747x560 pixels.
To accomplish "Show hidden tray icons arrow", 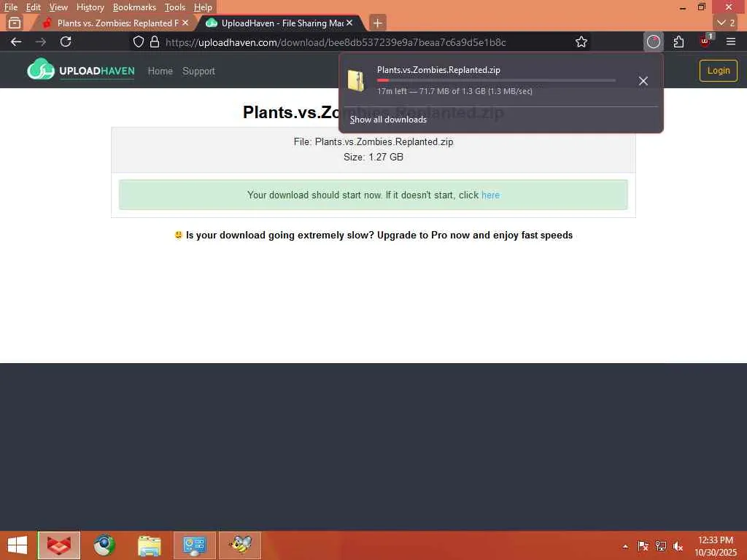I will [625, 546].
